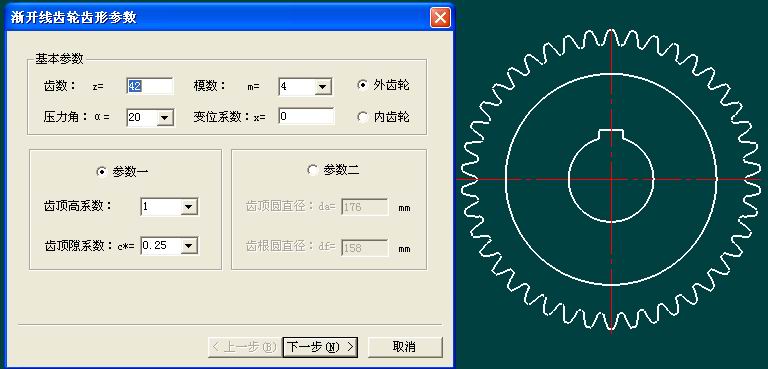Screen dimensions: 768x369
Task: Open the 模数 m dropdown arrow
Action: (x=322, y=87)
